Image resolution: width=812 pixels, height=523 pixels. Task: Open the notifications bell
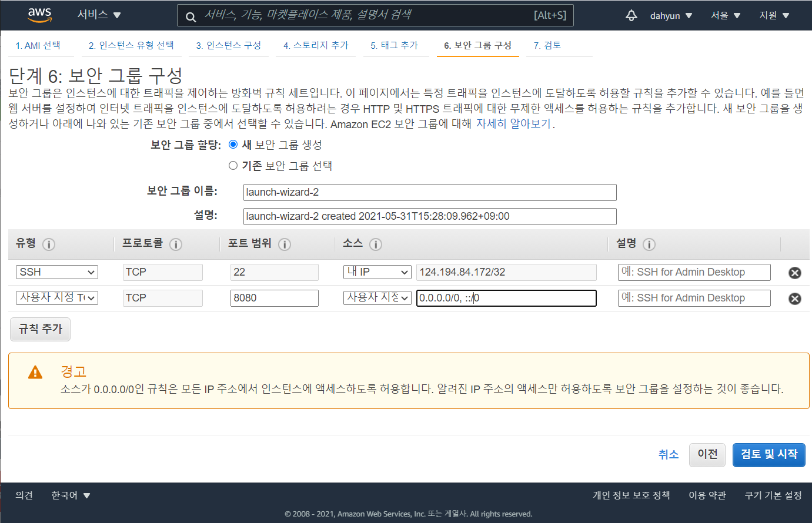pyautogui.click(x=631, y=15)
